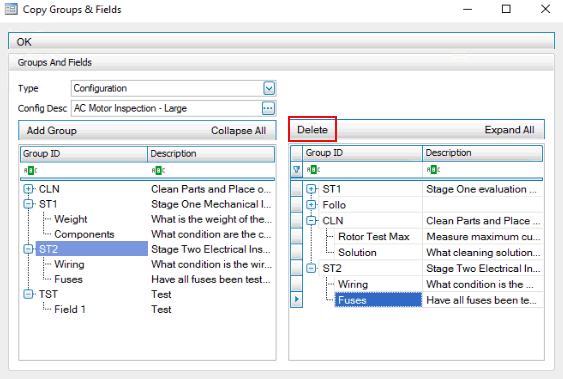
Task: Click the filter funnel icon in right grid
Action: coord(297,169)
